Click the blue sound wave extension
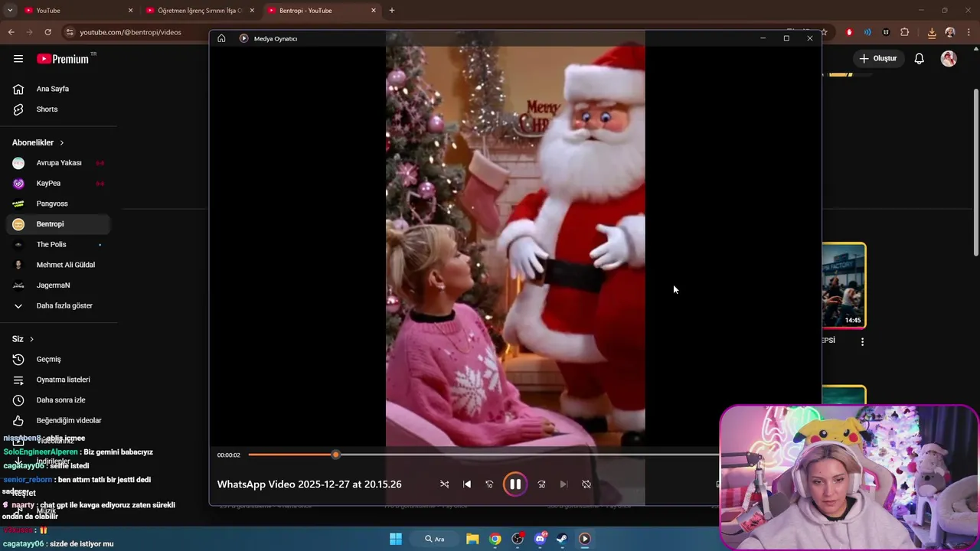Image resolution: width=980 pixels, height=551 pixels. pyautogui.click(x=867, y=32)
